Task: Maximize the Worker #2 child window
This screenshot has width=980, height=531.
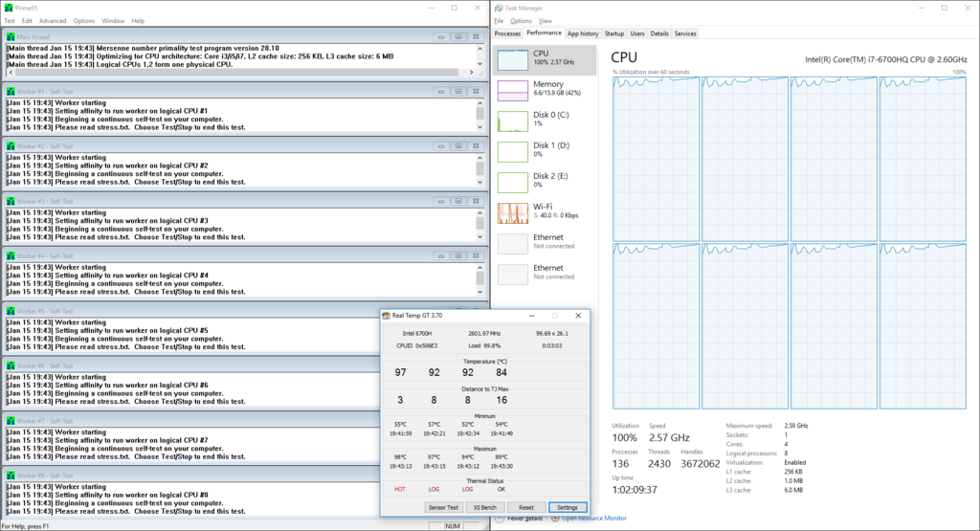Action: 458,146
